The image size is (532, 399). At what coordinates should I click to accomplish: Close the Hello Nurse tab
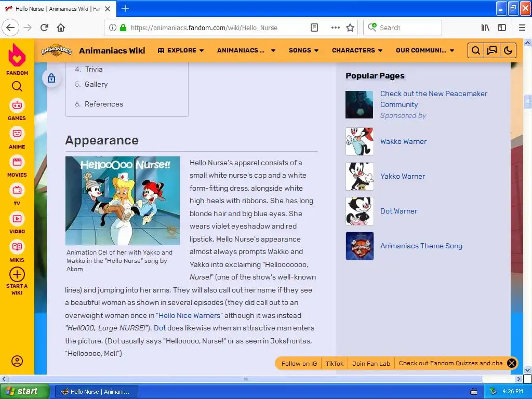pyautogui.click(x=108, y=9)
